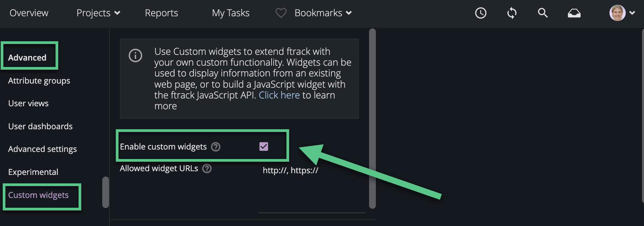Click the sync refresh icon
Viewport: 644px width, 226px height.
point(512,13)
